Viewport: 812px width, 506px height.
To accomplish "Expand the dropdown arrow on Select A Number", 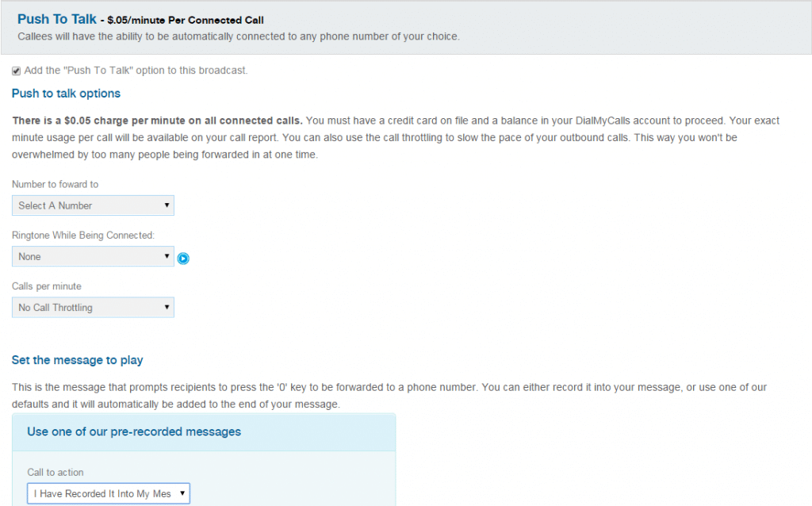I will tap(168, 205).
